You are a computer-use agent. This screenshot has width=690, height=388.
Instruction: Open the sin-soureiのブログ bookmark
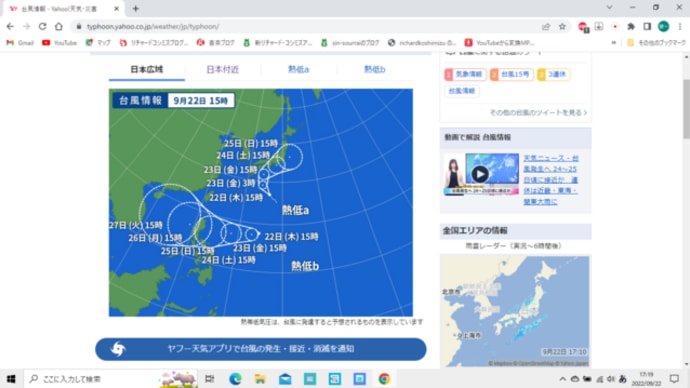pos(350,43)
